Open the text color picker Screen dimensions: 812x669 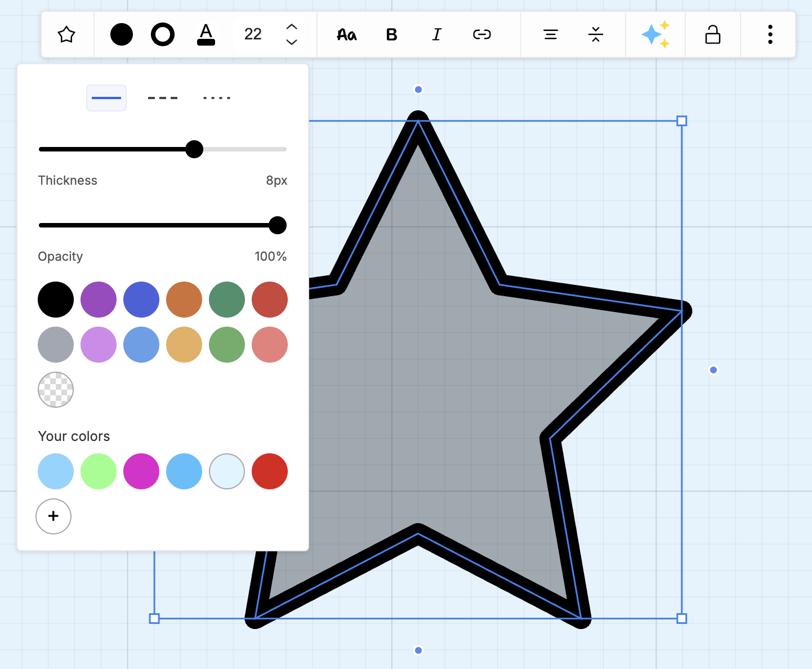click(206, 35)
